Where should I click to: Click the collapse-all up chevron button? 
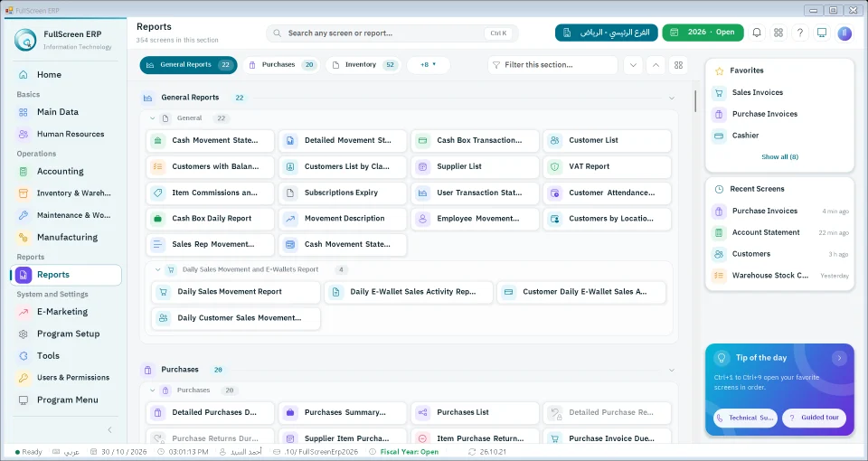[x=656, y=65]
